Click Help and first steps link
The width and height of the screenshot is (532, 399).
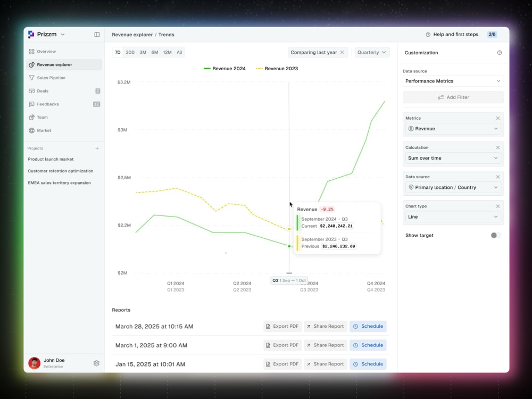tap(456, 35)
